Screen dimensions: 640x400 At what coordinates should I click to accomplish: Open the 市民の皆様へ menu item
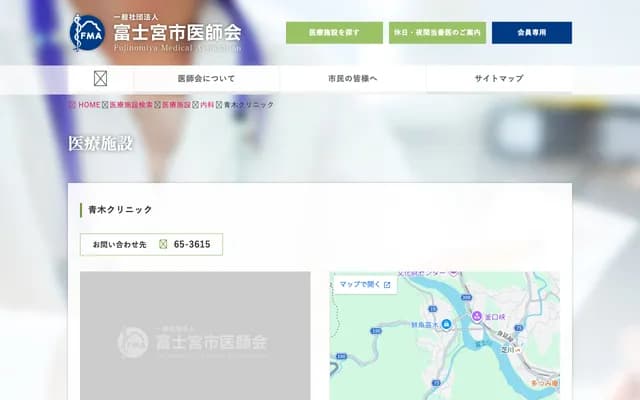(x=353, y=78)
